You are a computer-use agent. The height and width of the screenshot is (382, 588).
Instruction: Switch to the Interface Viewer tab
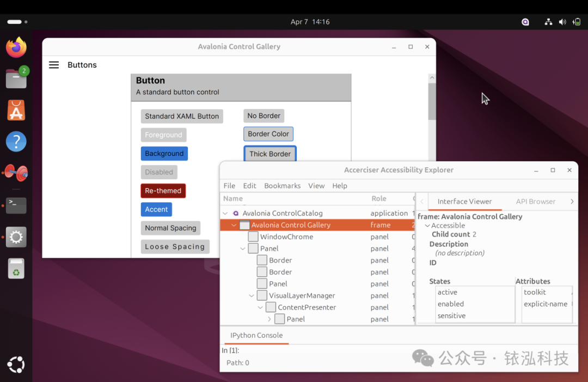[x=464, y=202]
